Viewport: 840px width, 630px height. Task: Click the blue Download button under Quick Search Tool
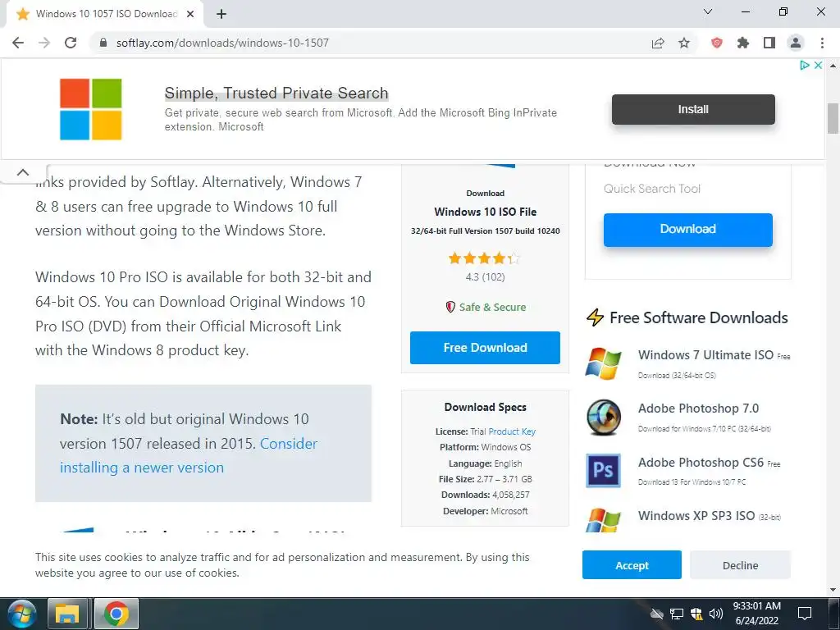coord(688,230)
